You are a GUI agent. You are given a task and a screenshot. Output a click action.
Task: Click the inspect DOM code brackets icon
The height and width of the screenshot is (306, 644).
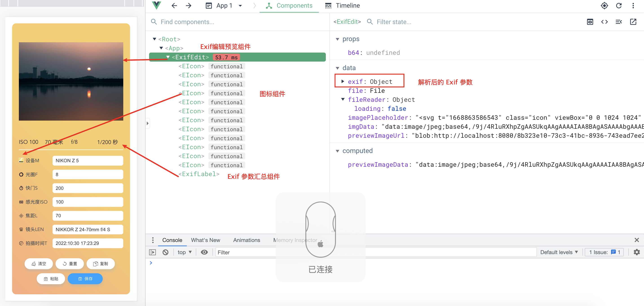tap(604, 22)
